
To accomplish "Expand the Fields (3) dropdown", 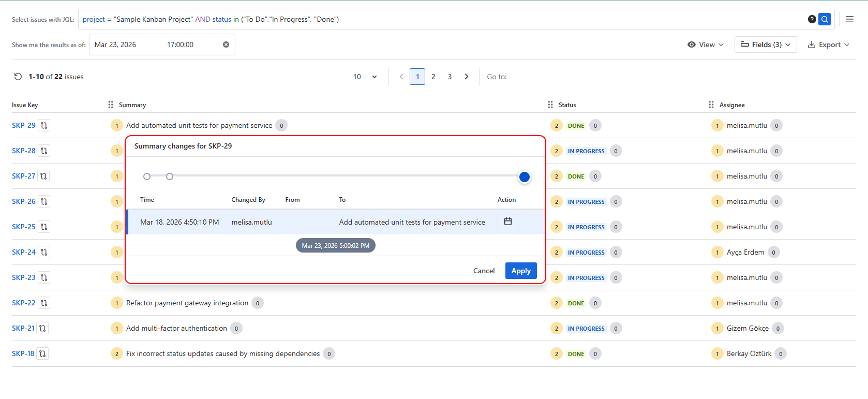I will click(x=765, y=45).
